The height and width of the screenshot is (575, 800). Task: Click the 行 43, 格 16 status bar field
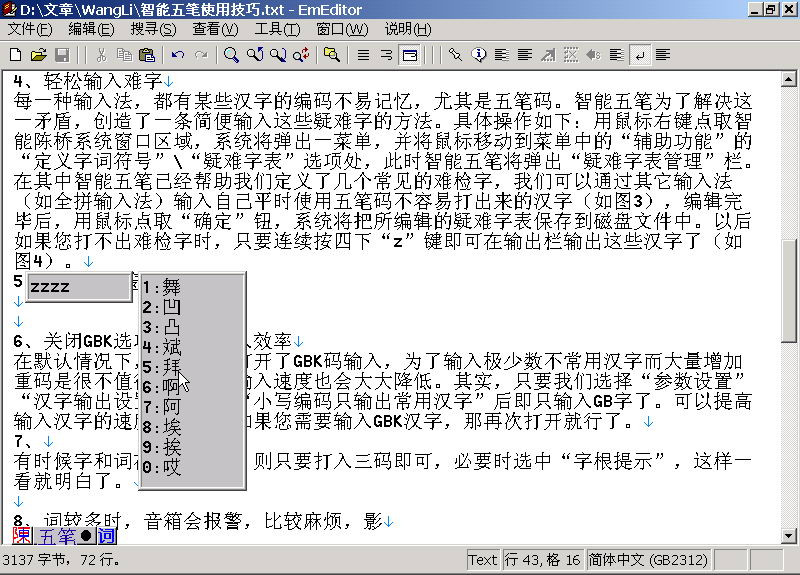click(x=543, y=560)
